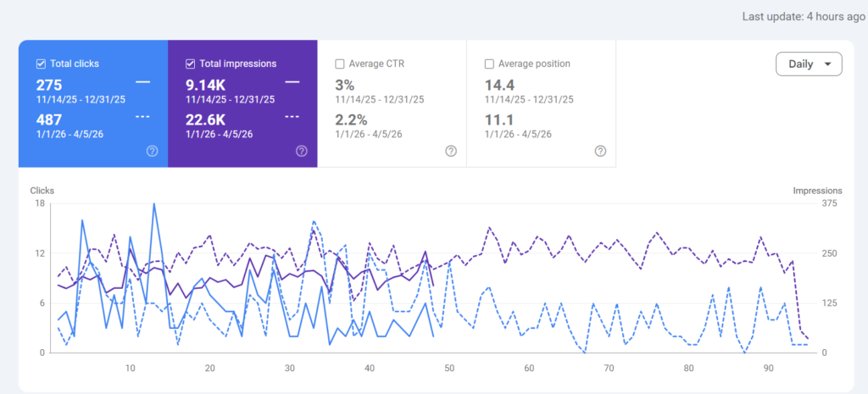This screenshot has width=868, height=394.
Task: Enable the Average position checkbox
Action: (x=489, y=64)
